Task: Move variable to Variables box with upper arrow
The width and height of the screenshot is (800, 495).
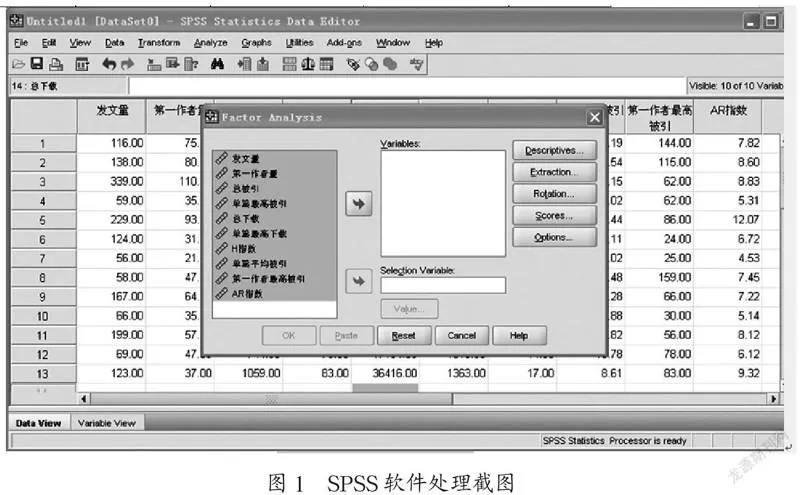Action: click(359, 204)
